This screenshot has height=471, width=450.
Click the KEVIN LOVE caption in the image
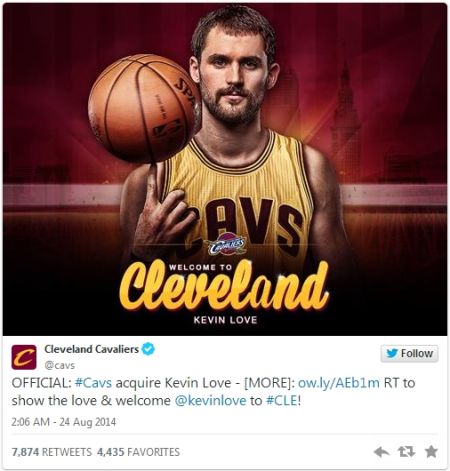coord(225,320)
